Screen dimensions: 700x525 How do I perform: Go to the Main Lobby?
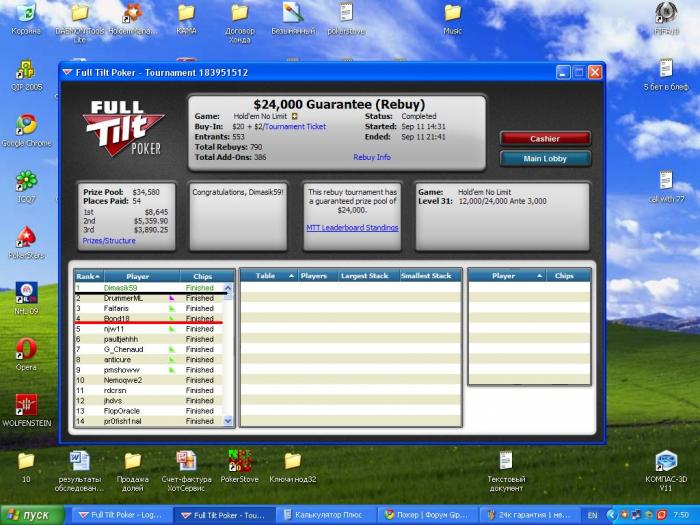(545, 158)
